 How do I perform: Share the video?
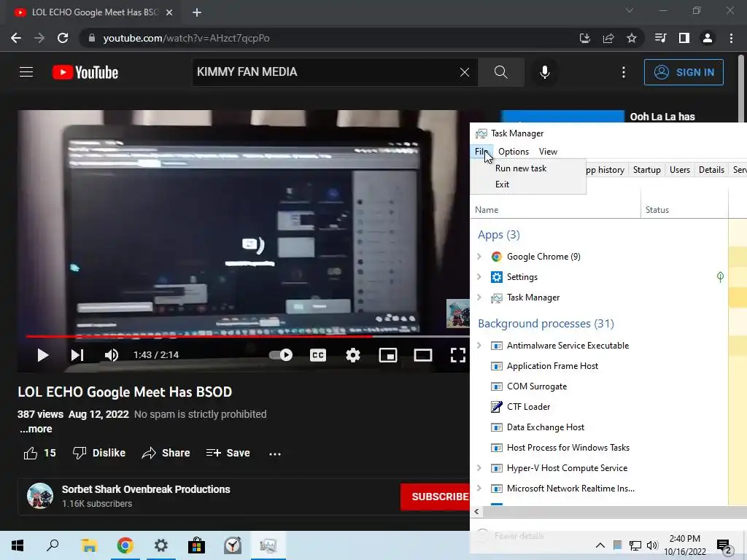point(166,453)
